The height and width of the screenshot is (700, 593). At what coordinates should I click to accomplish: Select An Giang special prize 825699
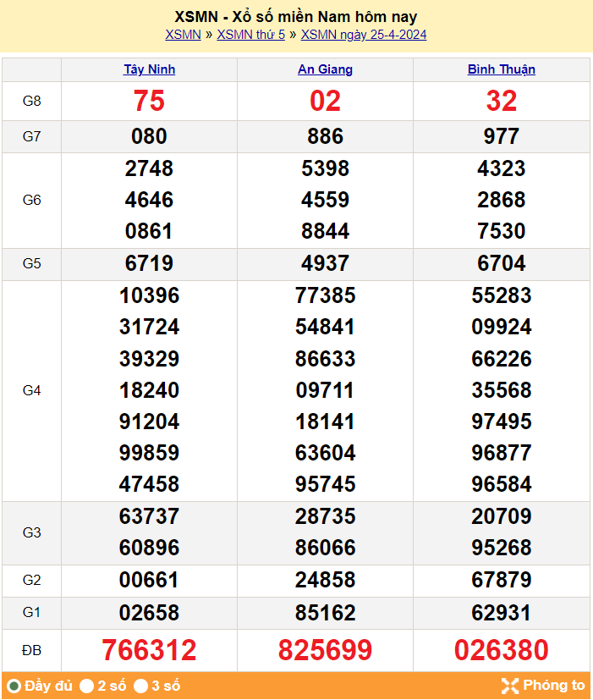tap(325, 650)
